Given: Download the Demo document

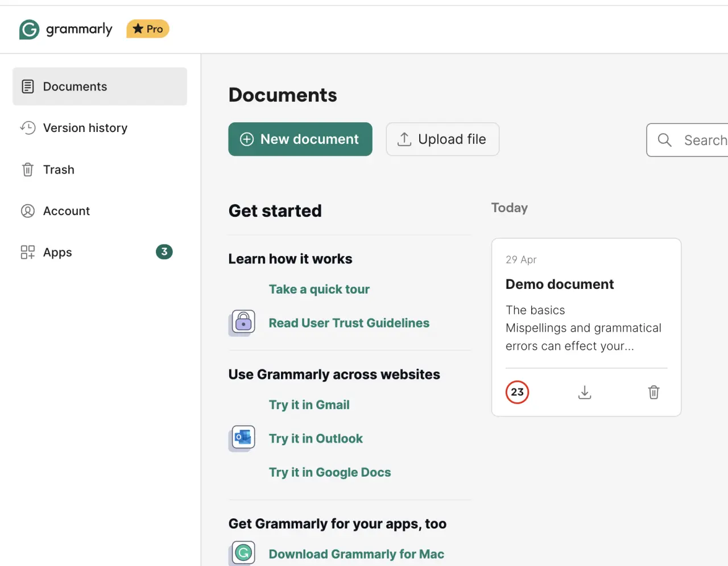Looking at the screenshot, I should 585,392.
